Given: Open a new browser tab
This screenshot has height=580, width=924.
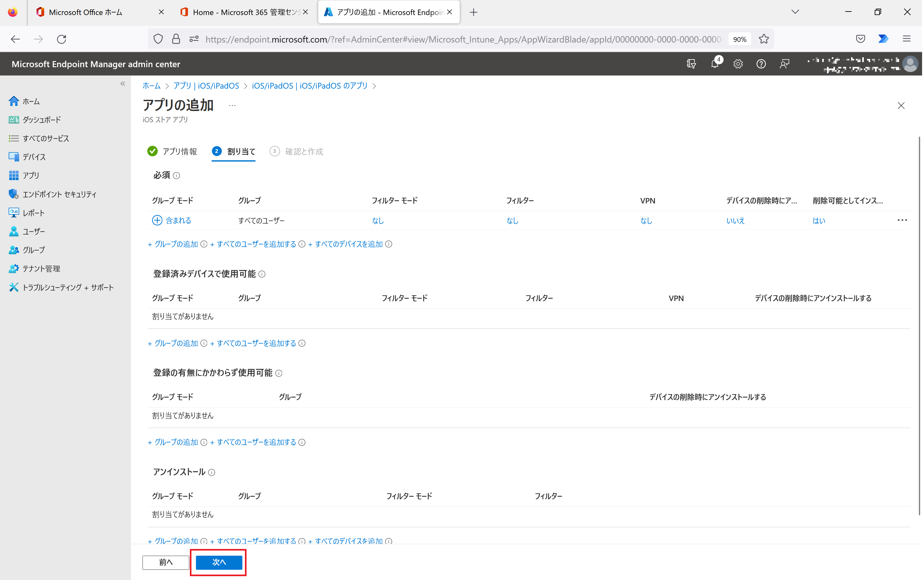Looking at the screenshot, I should click(x=474, y=12).
